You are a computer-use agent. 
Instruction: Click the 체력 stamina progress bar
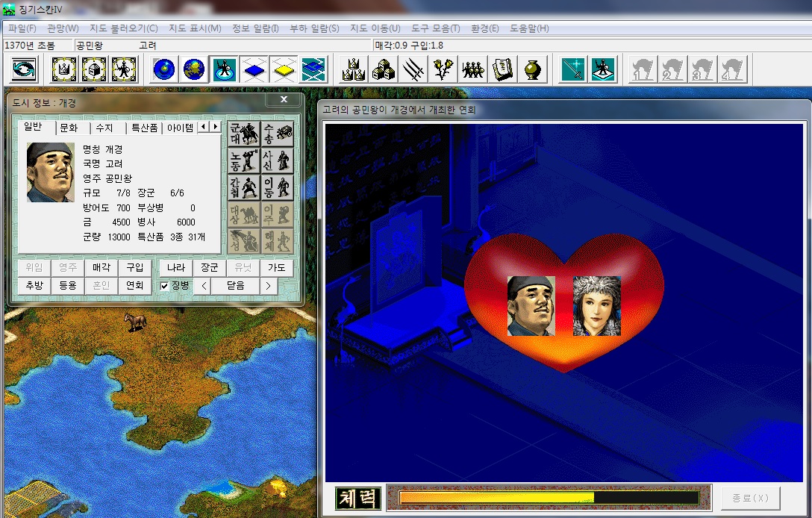[549, 498]
